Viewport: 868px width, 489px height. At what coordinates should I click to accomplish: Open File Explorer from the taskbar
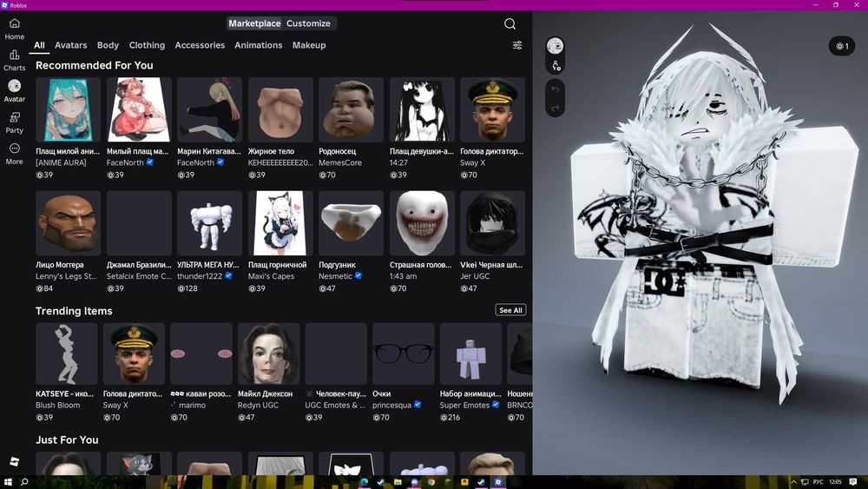pyautogui.click(x=398, y=482)
